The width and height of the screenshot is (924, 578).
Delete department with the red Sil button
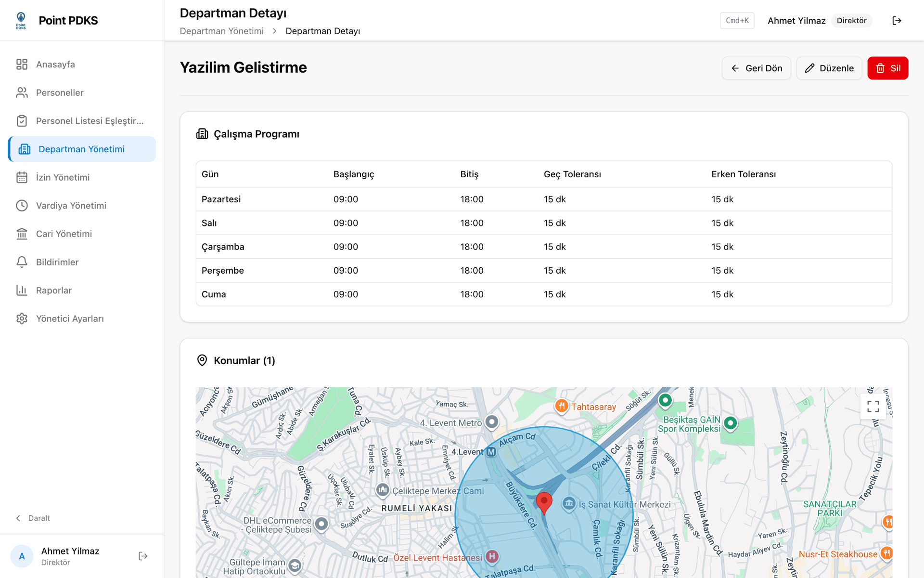point(887,68)
